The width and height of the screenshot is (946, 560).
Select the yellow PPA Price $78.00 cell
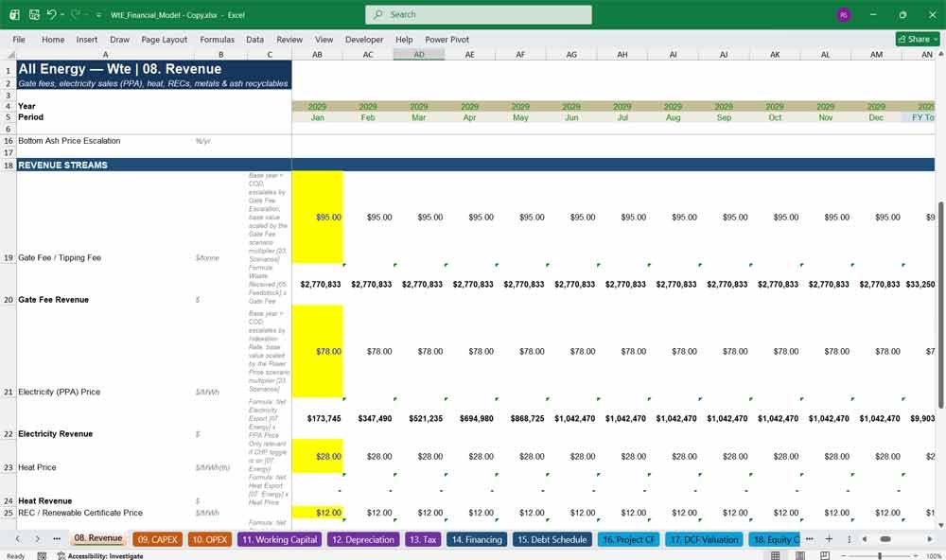click(x=317, y=351)
